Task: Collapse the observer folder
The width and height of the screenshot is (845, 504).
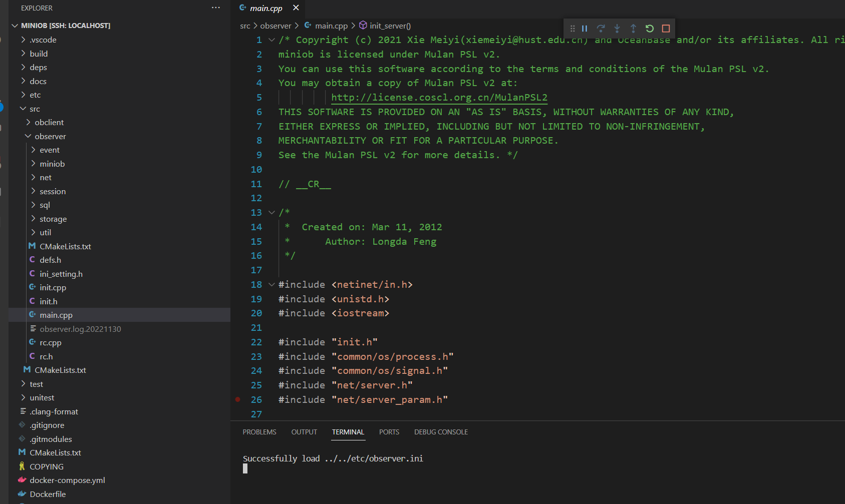Action: [x=50, y=136]
